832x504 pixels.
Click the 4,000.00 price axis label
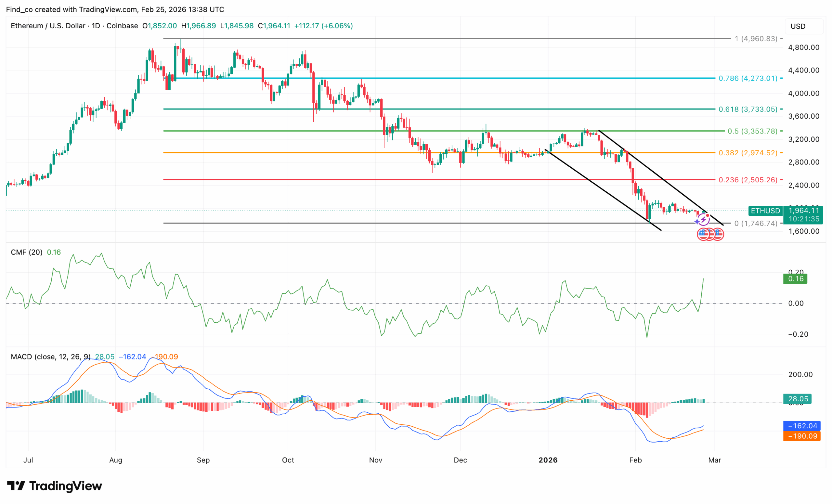click(x=804, y=94)
